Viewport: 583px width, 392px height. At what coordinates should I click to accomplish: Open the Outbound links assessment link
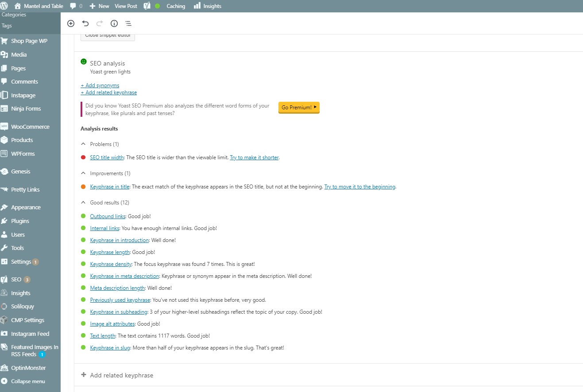pyautogui.click(x=108, y=216)
